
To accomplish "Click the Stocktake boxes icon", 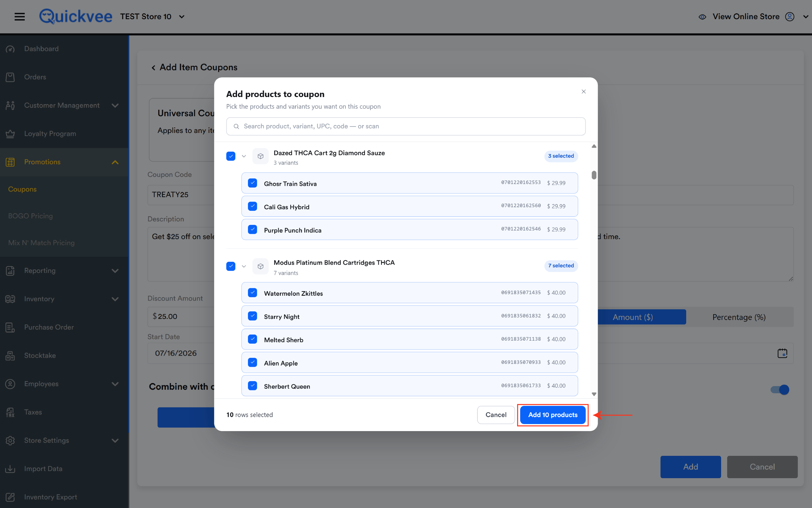I will pyautogui.click(x=10, y=355).
